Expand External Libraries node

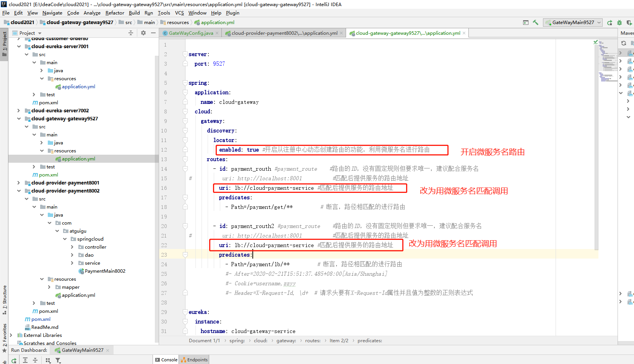coord(11,335)
